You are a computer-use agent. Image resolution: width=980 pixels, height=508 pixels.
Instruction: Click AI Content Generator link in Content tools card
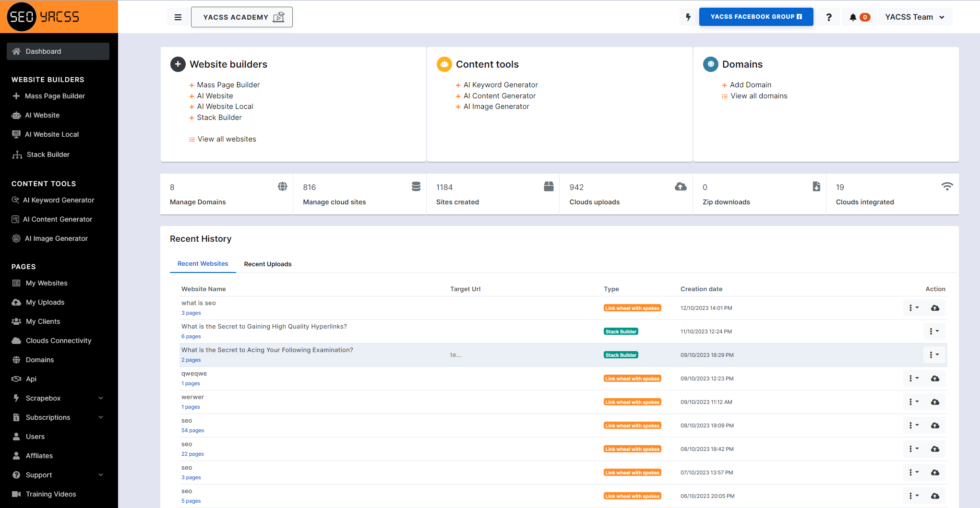[500, 96]
